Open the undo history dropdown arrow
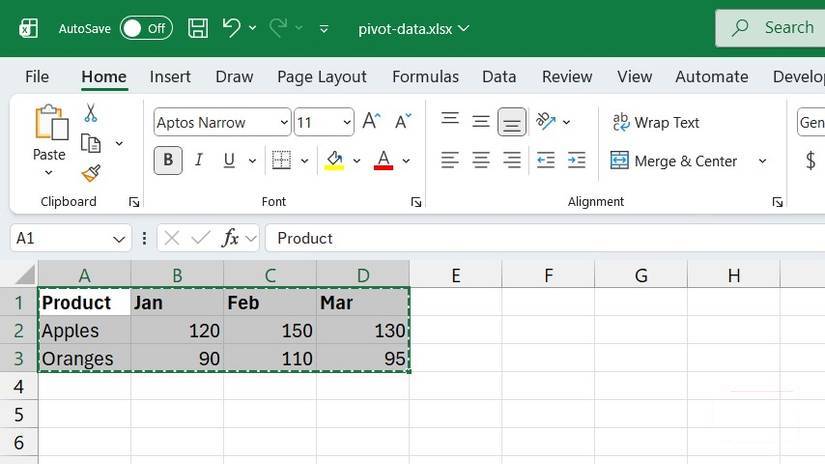The height and width of the screenshot is (464, 825). tap(253, 28)
